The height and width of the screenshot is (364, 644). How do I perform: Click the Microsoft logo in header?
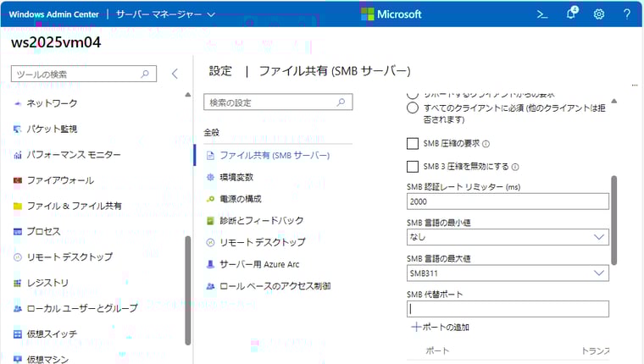[391, 14]
